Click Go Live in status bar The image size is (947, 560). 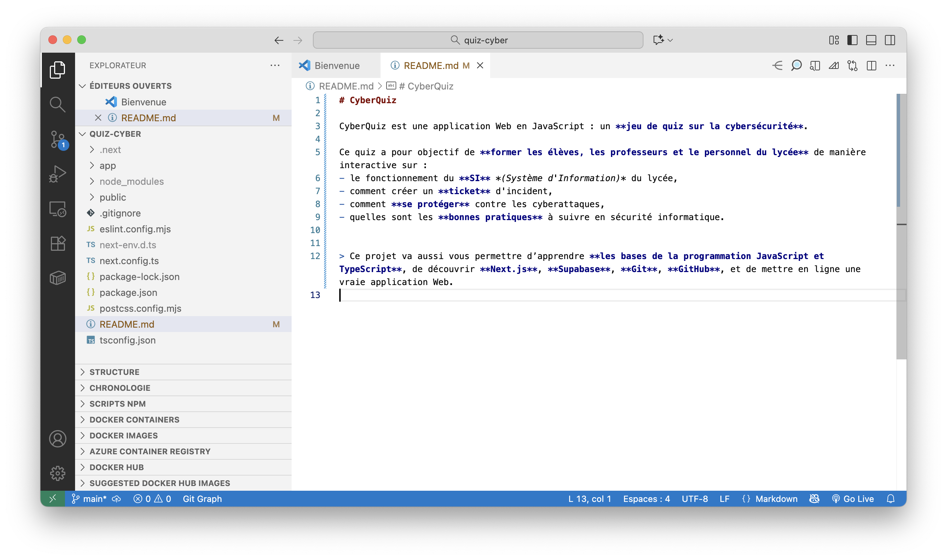[x=853, y=499]
